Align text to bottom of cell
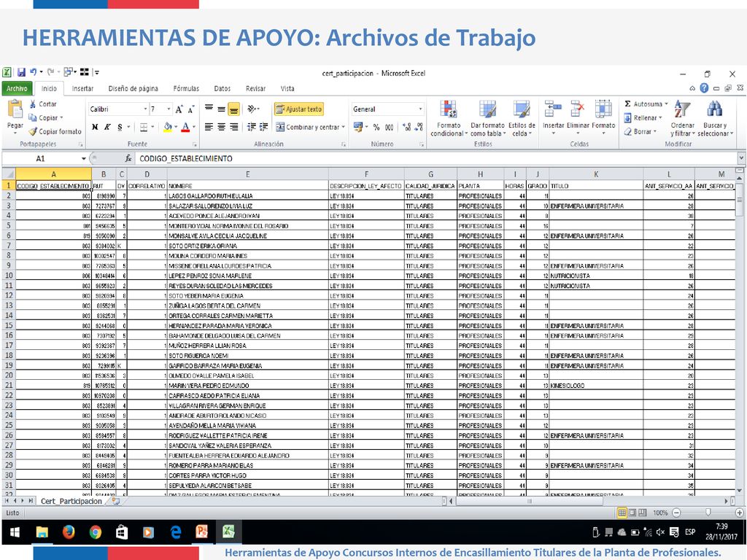The height and width of the screenshot is (560, 747). pos(234,109)
